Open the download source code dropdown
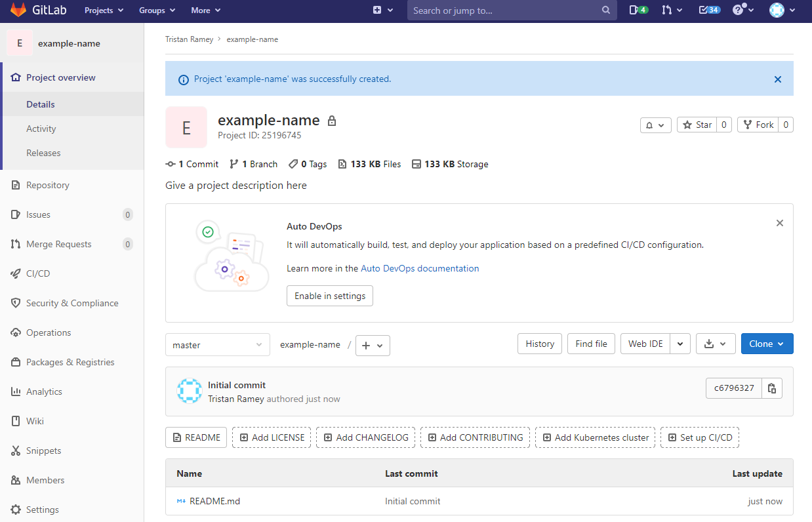 [715, 344]
